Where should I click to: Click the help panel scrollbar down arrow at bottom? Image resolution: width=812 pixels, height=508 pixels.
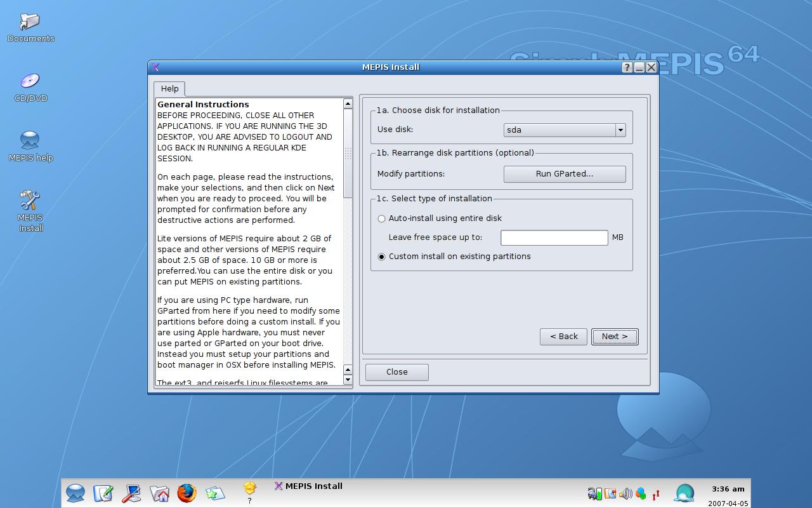[348, 380]
